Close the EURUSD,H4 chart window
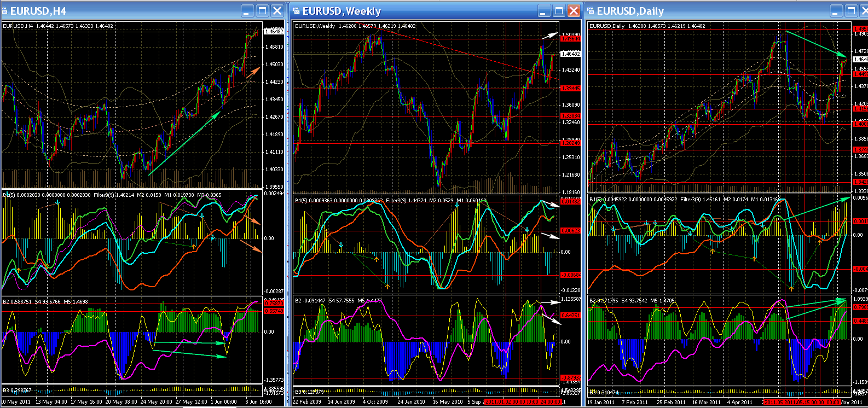Image resolution: width=868 pixels, height=408 pixels. (x=277, y=10)
